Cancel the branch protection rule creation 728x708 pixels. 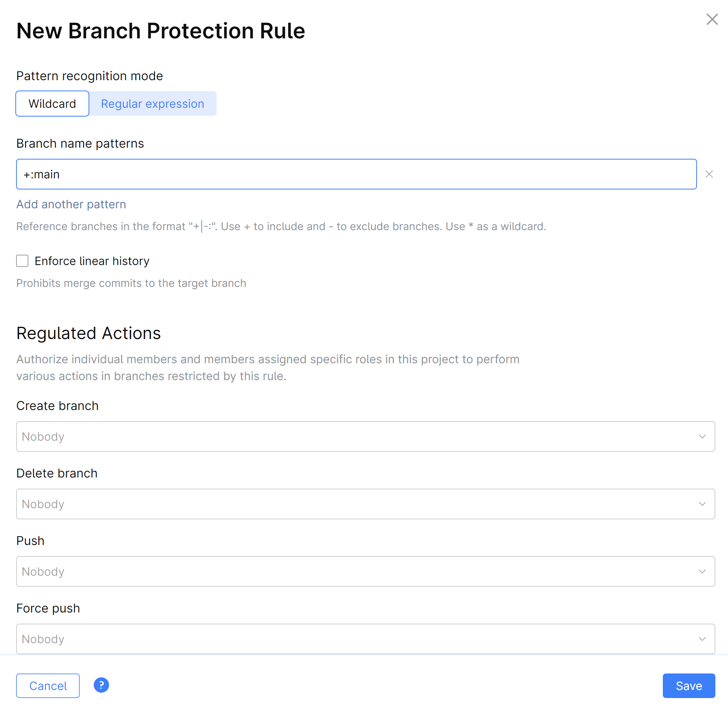click(48, 686)
